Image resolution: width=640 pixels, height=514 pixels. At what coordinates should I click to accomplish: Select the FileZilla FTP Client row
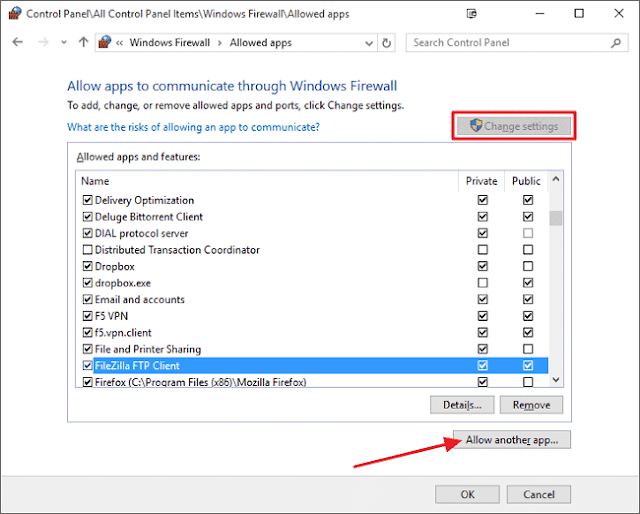312,365
